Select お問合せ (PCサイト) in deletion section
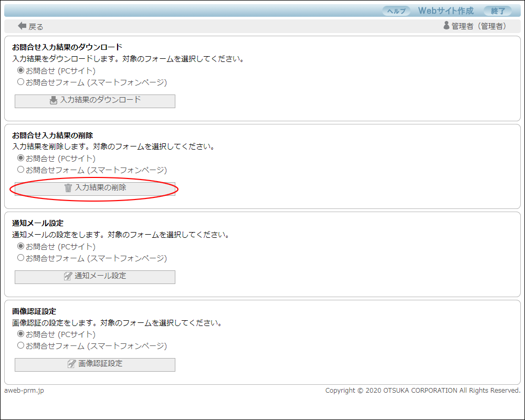 (x=21, y=158)
